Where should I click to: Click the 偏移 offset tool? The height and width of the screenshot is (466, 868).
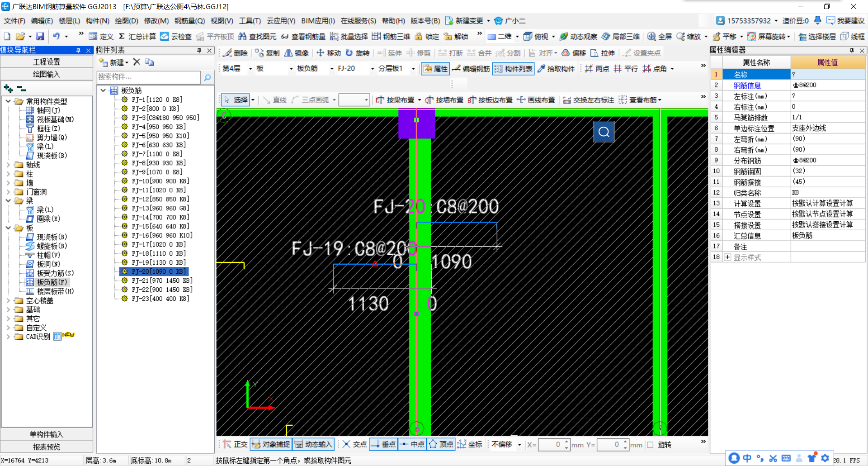click(x=574, y=53)
